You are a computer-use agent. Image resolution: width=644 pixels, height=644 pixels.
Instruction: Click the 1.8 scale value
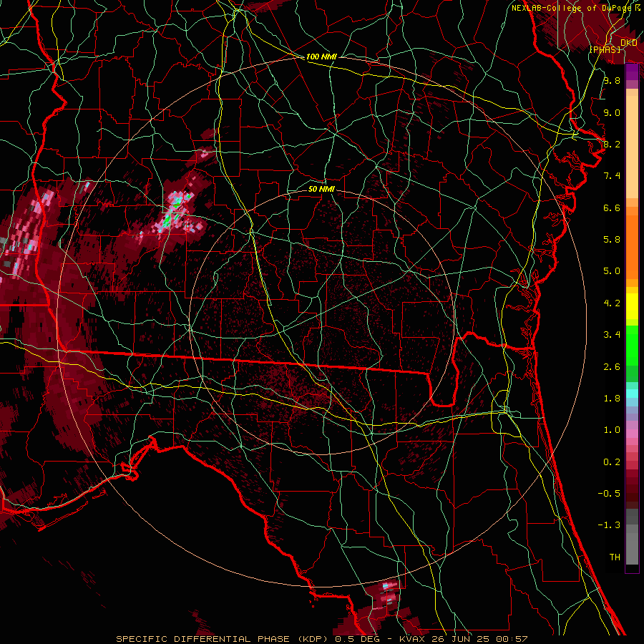tap(612, 399)
